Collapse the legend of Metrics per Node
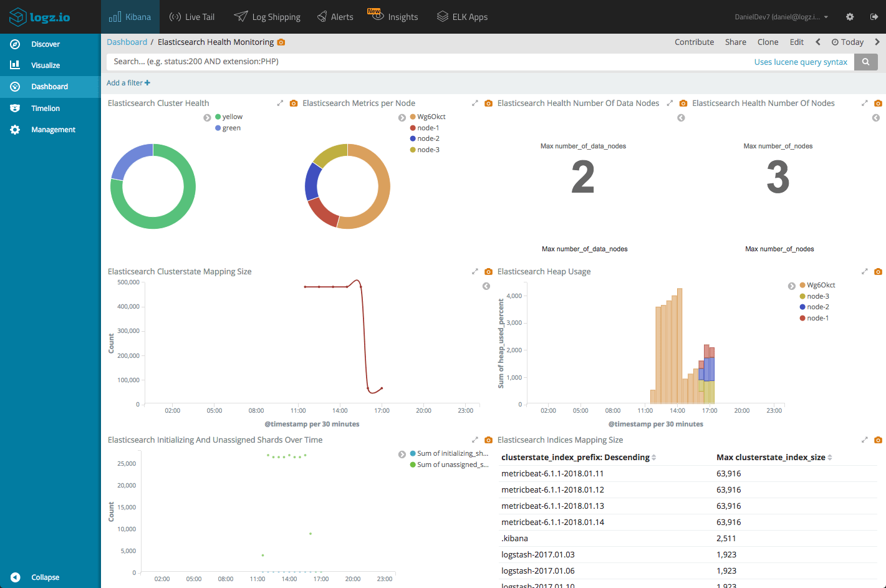The image size is (886, 588). [x=402, y=117]
